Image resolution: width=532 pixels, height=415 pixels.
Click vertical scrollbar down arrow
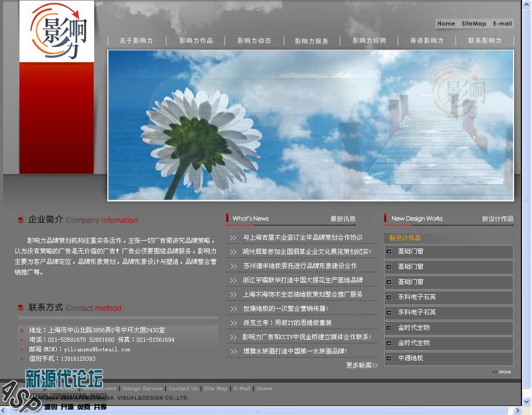pyautogui.click(x=527, y=401)
